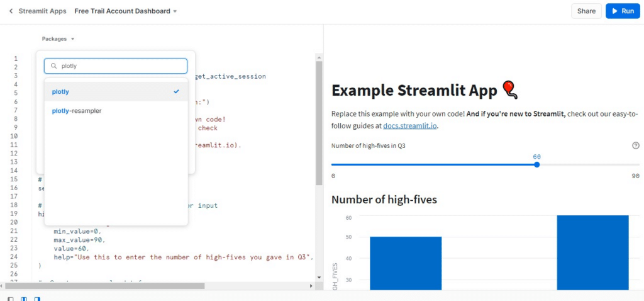644x301 pixels.
Task: Select the preview-only layout icon
Action: [x=37, y=299]
